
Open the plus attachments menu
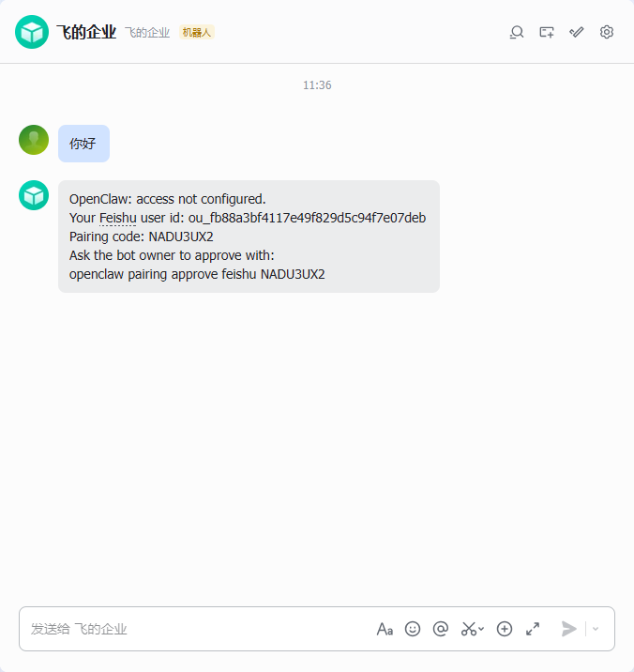tap(505, 629)
